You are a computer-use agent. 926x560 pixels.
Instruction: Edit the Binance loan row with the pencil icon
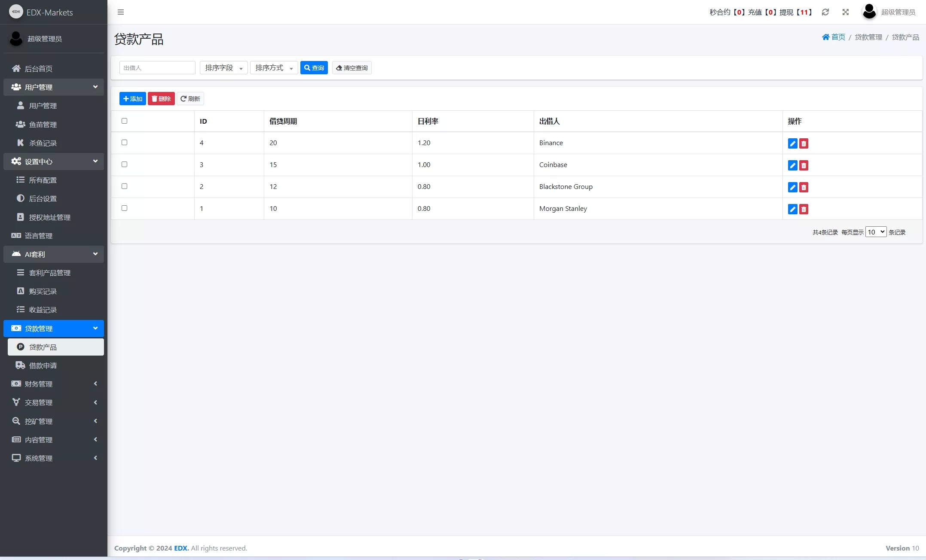[792, 143]
